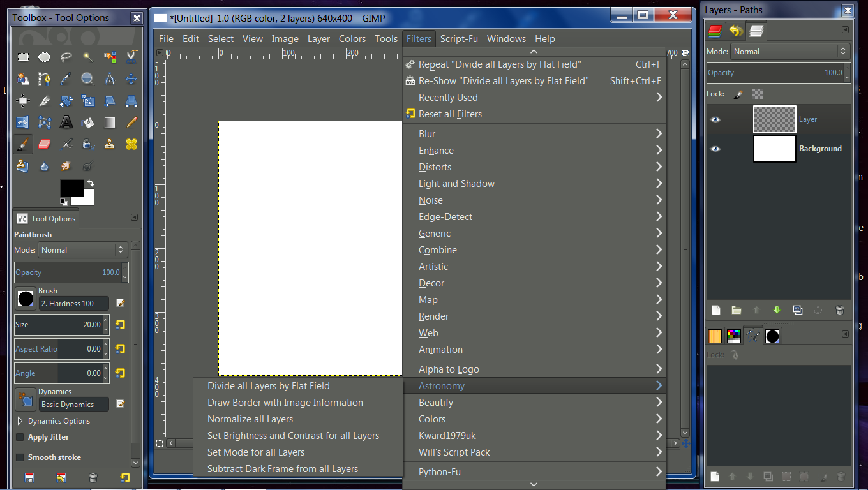The width and height of the screenshot is (868, 490).
Task: Save tool options preset
Action: pos(29,478)
